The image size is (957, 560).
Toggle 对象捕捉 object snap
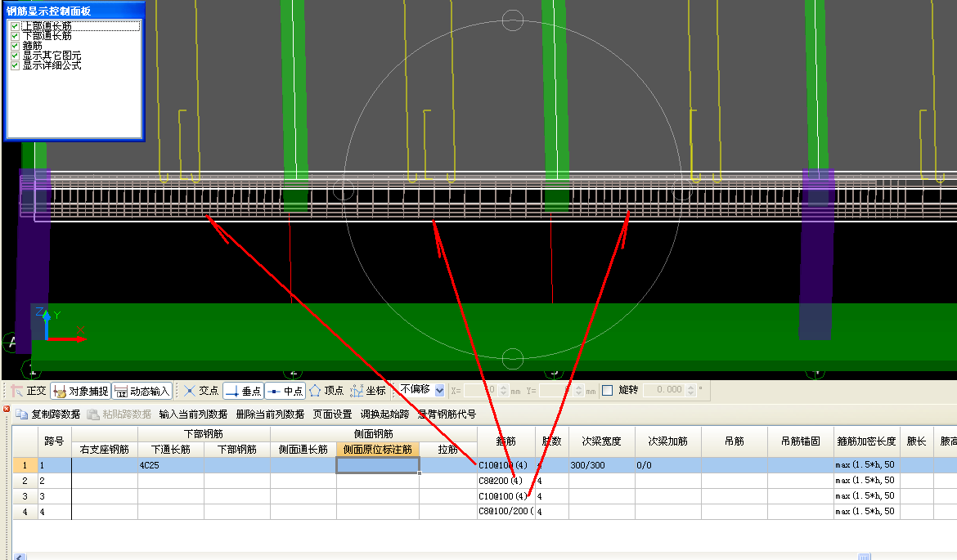(x=80, y=391)
